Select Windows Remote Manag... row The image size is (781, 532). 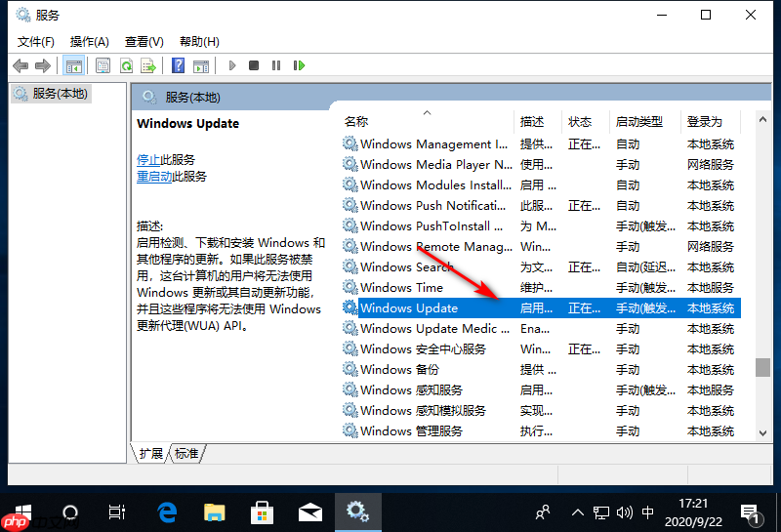click(542, 246)
